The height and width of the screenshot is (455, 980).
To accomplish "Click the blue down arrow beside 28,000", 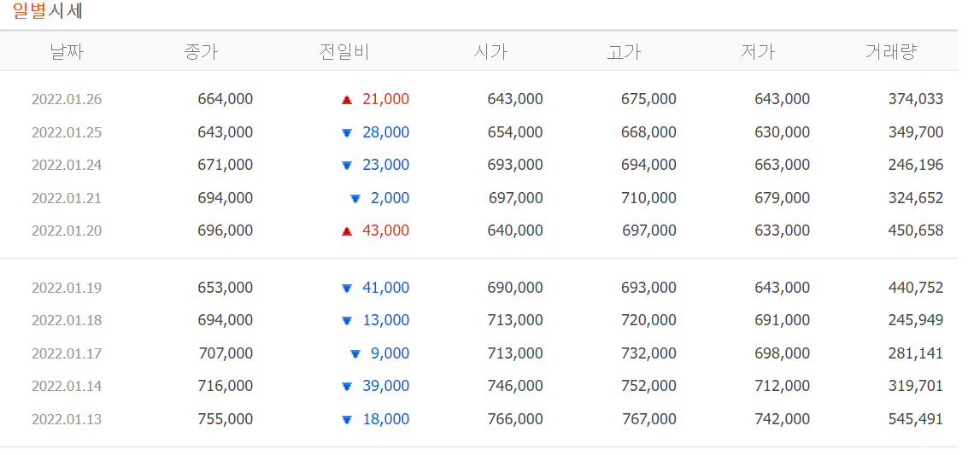I will pyautogui.click(x=347, y=133).
